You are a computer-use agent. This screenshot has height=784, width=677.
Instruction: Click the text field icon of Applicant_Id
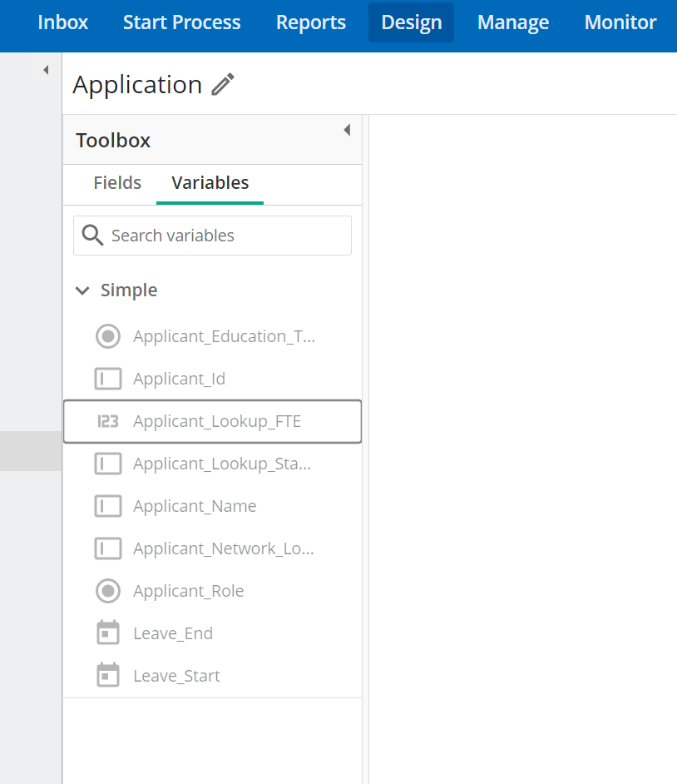point(108,379)
